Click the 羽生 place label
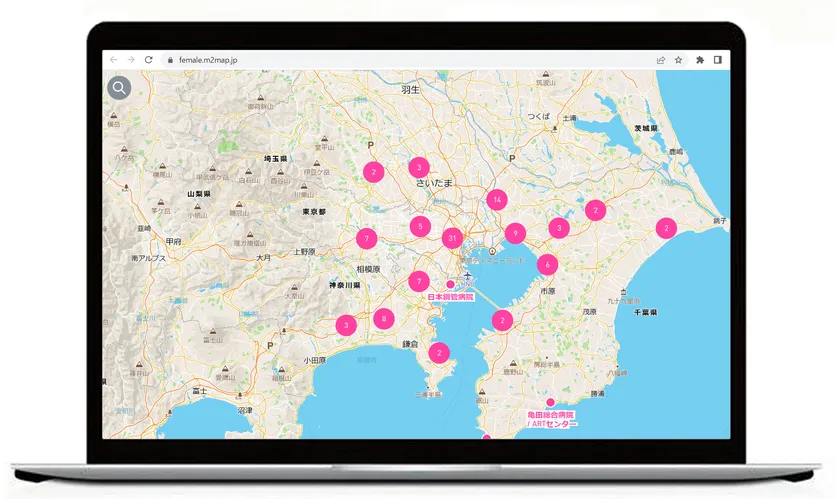Screen dimensions: 840x499 [410, 90]
